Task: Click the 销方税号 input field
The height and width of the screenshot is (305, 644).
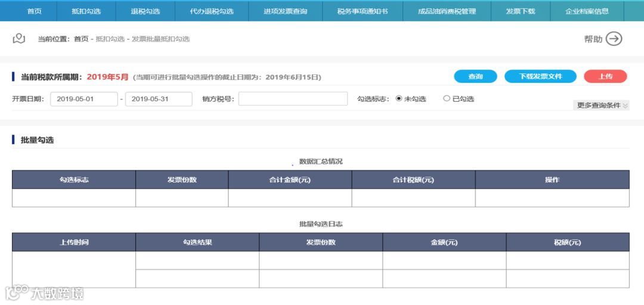Action: pos(293,98)
